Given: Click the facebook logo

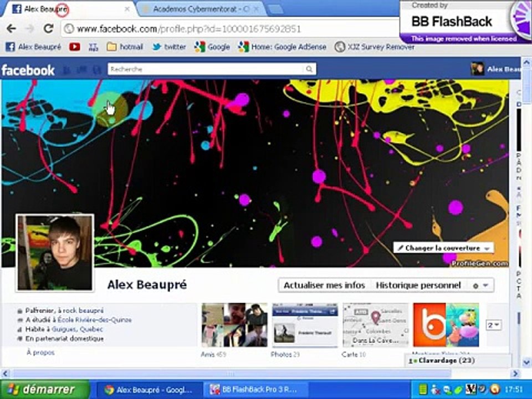Looking at the screenshot, I should 28,70.
